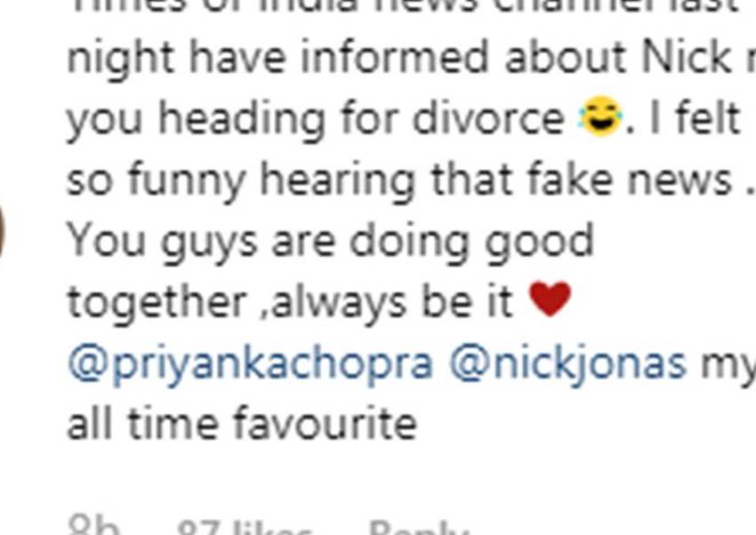
Task: Click the word 'divorce' in the comment
Action: pyautogui.click(x=488, y=118)
